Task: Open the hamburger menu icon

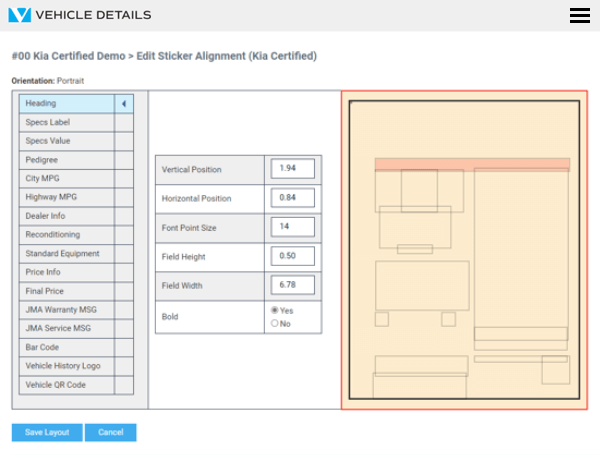Action: tap(579, 15)
